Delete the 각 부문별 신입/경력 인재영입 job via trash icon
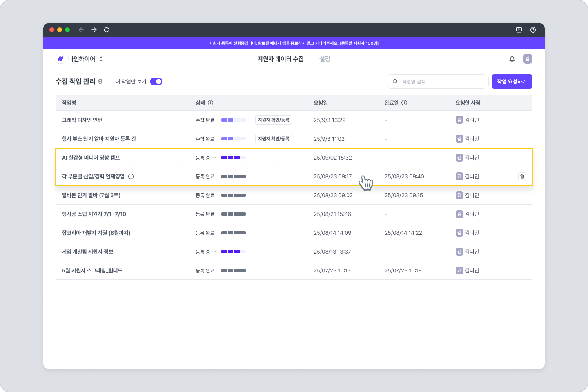588x392 pixels. pyautogui.click(x=522, y=176)
